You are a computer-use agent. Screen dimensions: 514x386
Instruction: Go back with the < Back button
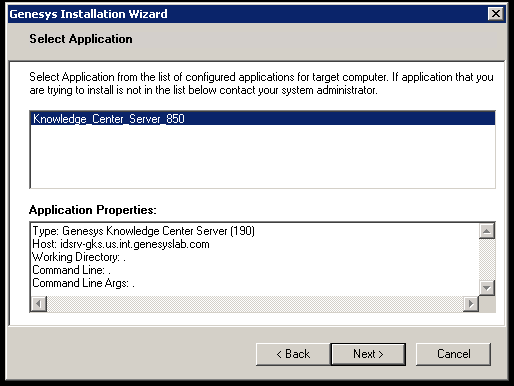pyautogui.click(x=293, y=354)
